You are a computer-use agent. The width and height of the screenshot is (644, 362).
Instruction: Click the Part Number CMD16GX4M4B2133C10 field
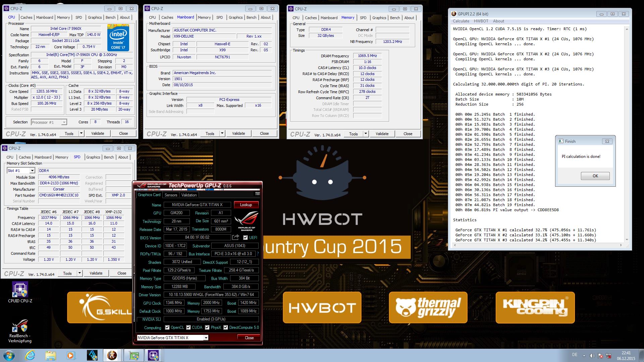(x=59, y=195)
